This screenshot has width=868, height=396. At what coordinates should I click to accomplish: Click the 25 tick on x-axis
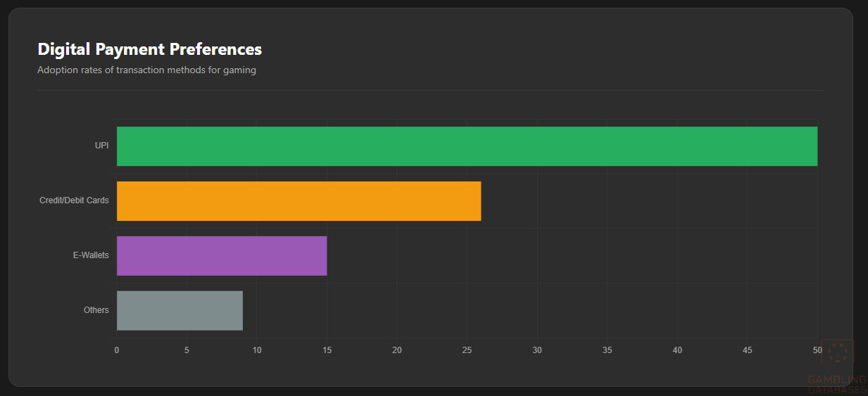(467, 350)
